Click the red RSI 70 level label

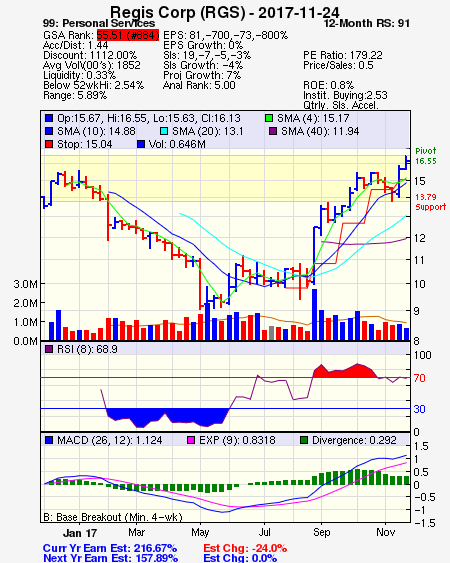pos(419,378)
